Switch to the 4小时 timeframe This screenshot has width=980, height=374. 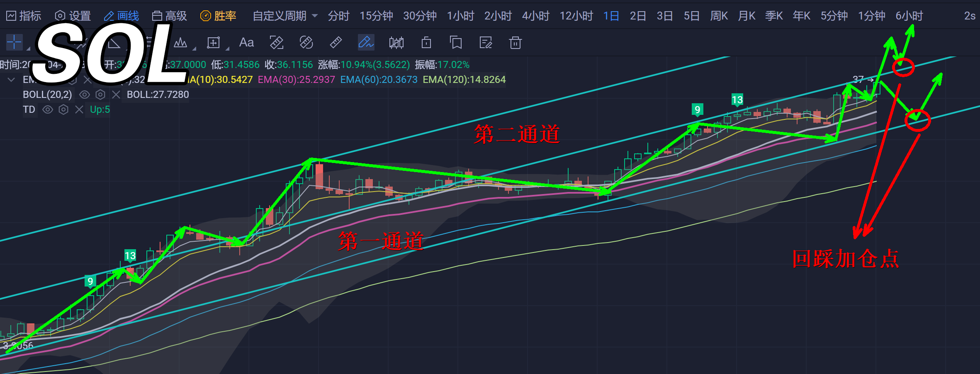point(535,16)
